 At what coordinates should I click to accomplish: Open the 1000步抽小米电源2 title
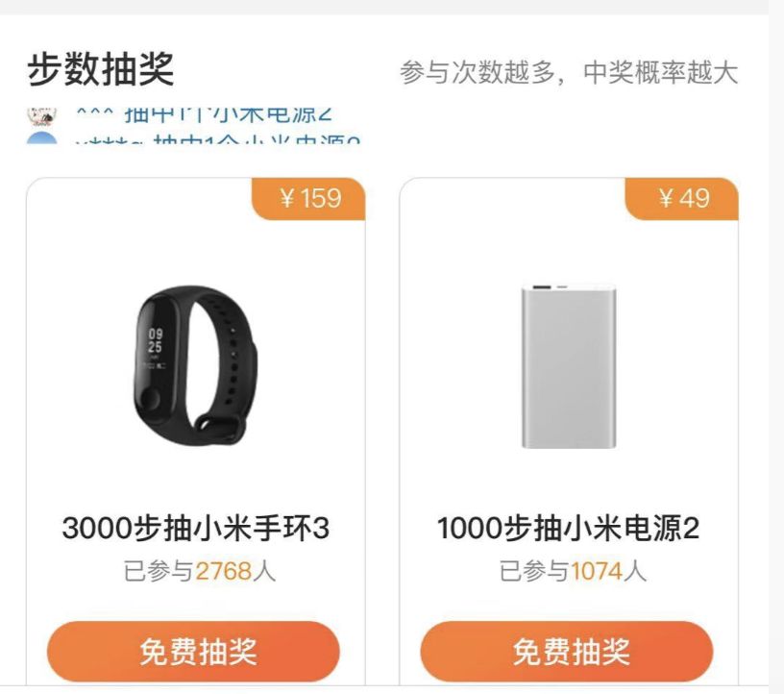coord(569,528)
